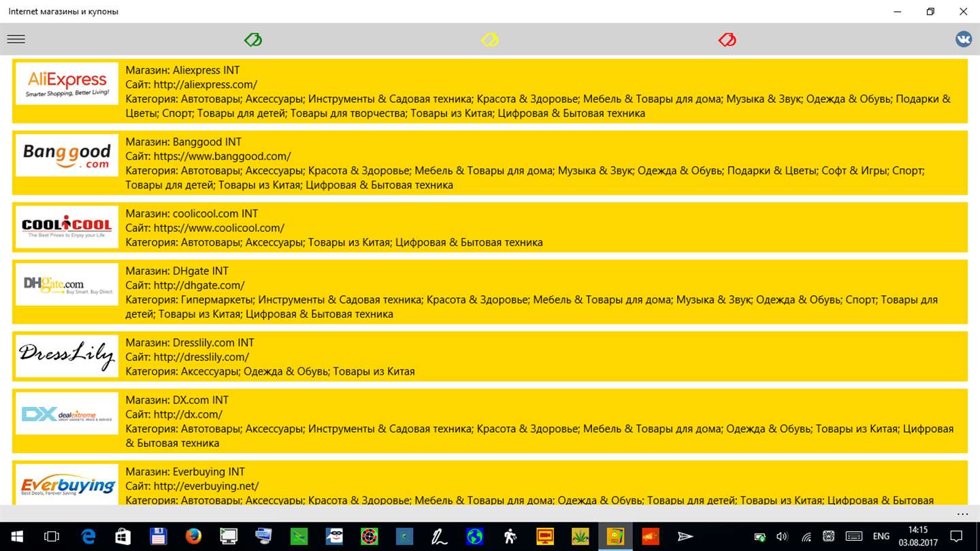Open the globe taskbar app

pyautogui.click(x=474, y=536)
